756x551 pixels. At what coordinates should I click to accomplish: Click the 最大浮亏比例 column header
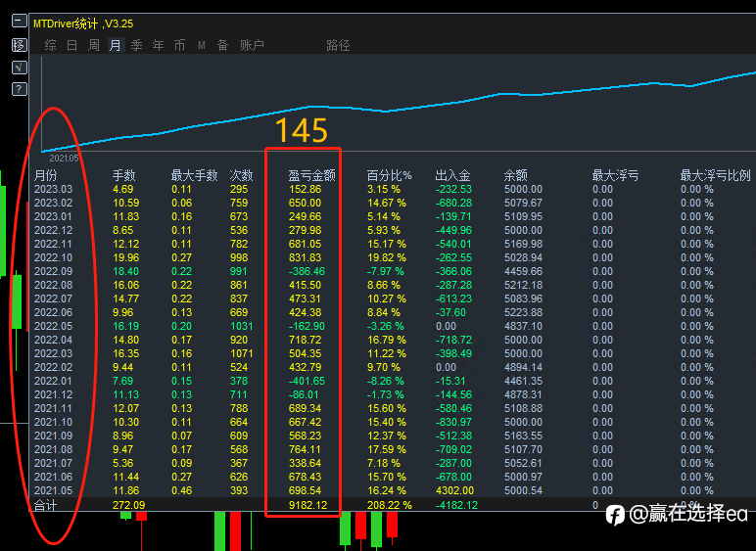(x=715, y=175)
